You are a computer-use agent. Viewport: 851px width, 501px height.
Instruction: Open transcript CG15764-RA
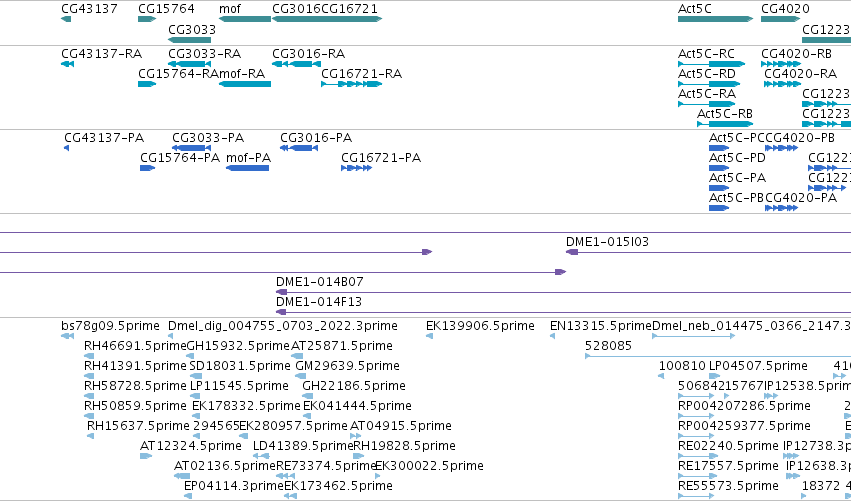[147, 84]
